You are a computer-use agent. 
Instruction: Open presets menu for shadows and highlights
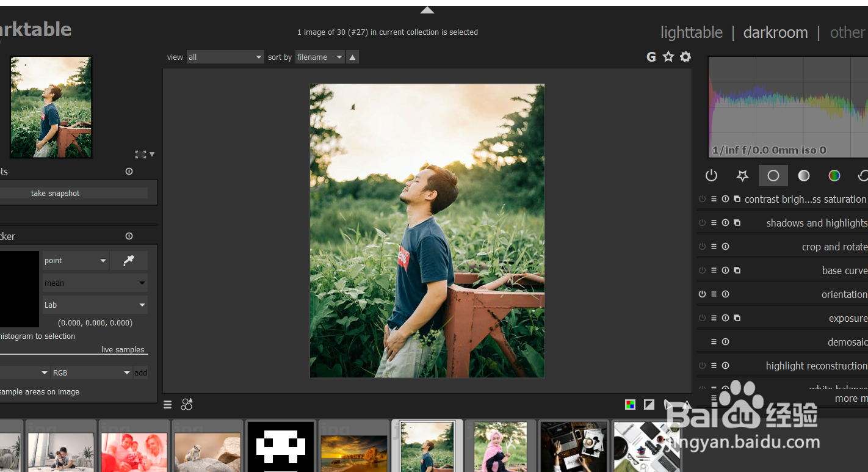coord(714,223)
